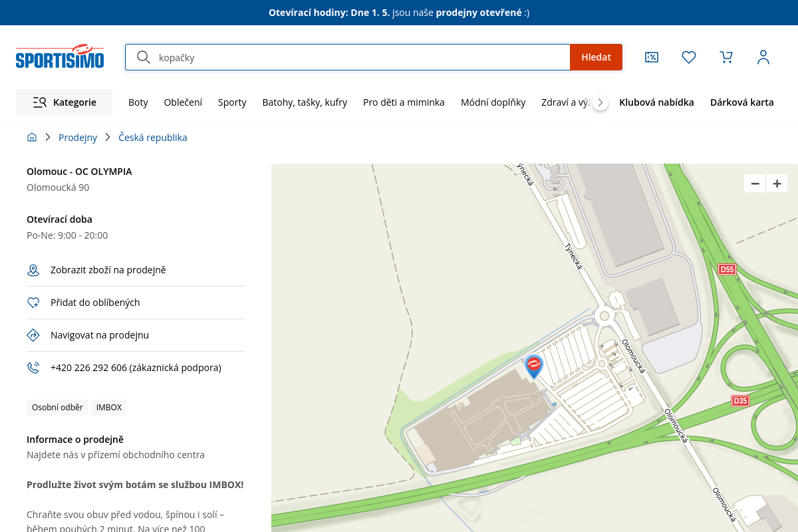Viewport: 798px width, 532px height.
Task: Click the home icon in breadcrumbs
Action: 32,138
